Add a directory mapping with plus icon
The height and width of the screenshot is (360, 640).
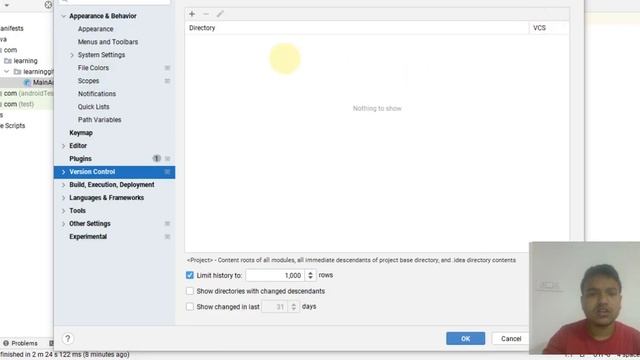(x=192, y=14)
